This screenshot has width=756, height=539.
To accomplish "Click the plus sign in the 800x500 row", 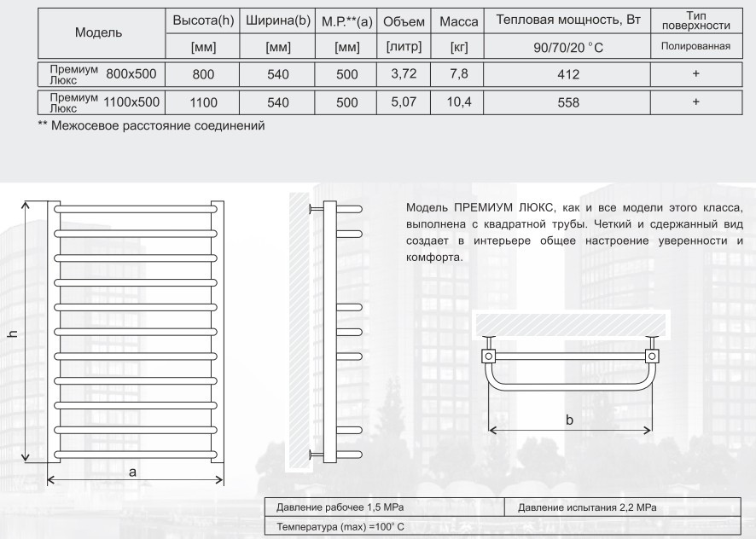I will click(x=695, y=74).
